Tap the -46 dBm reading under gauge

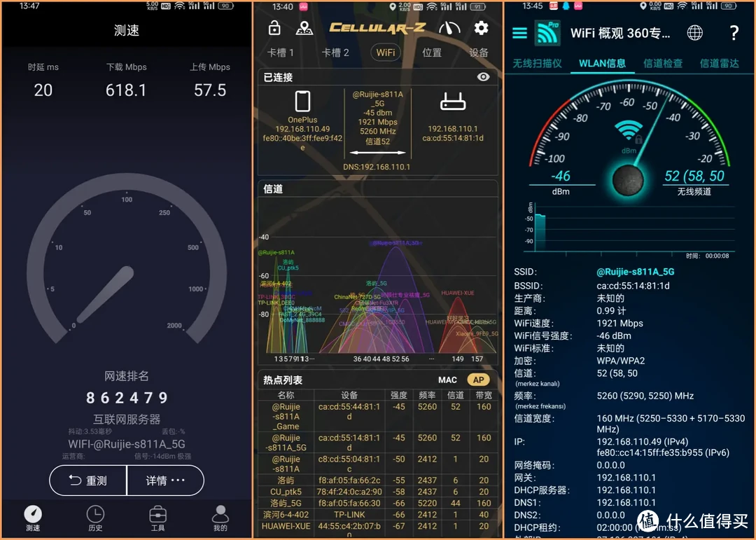click(561, 176)
